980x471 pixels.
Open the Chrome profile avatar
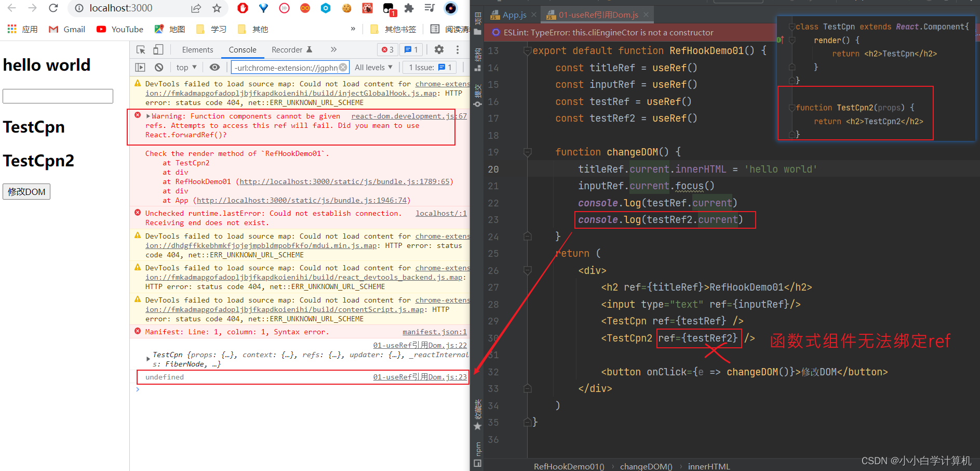click(451, 8)
